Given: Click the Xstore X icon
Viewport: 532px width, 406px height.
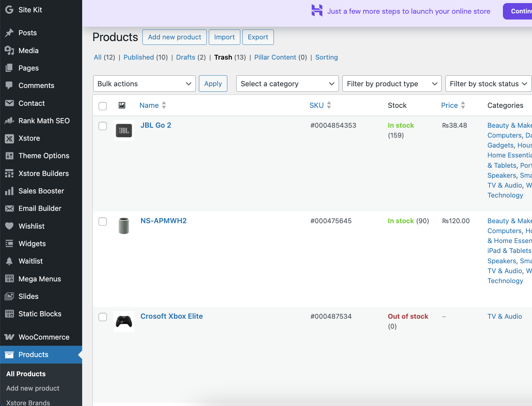Looking at the screenshot, I should point(9,138).
